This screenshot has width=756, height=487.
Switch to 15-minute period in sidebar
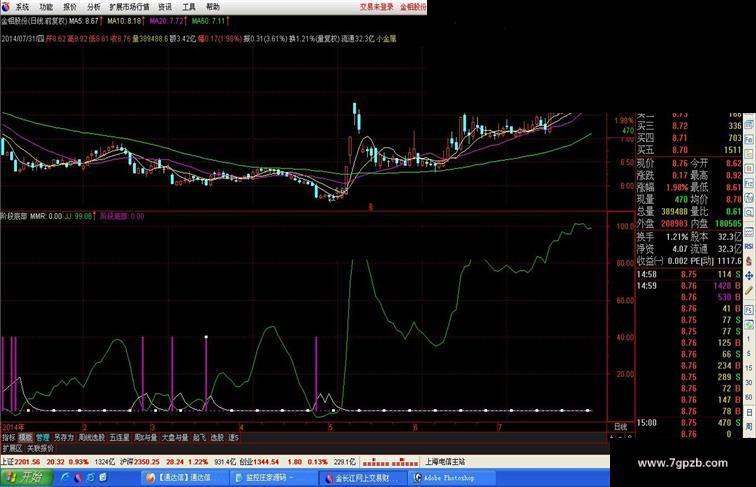749,368
